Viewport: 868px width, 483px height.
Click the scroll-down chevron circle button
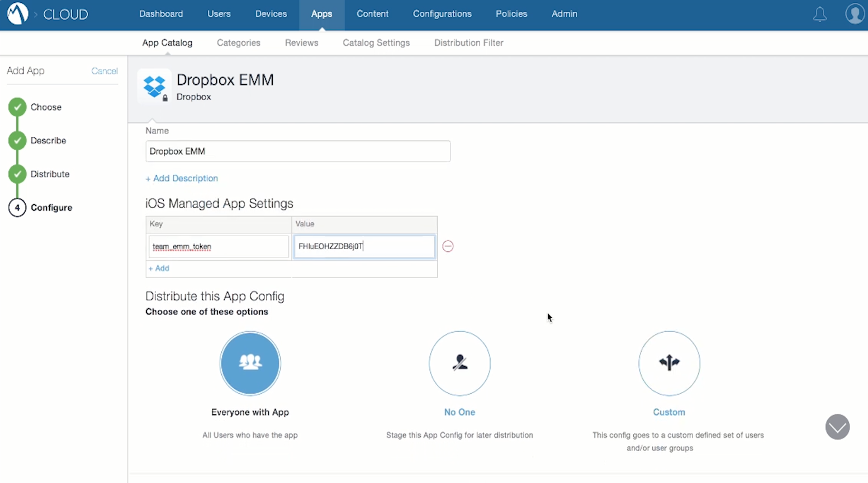837,427
